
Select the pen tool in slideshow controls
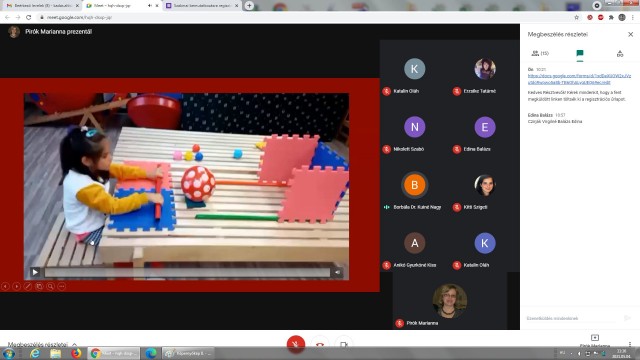28,287
